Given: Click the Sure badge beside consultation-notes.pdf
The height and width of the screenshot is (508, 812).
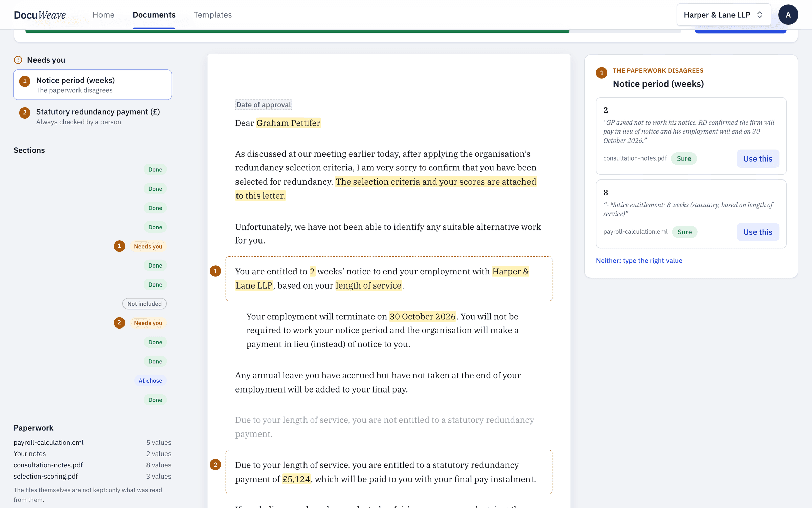Looking at the screenshot, I should click(x=683, y=158).
